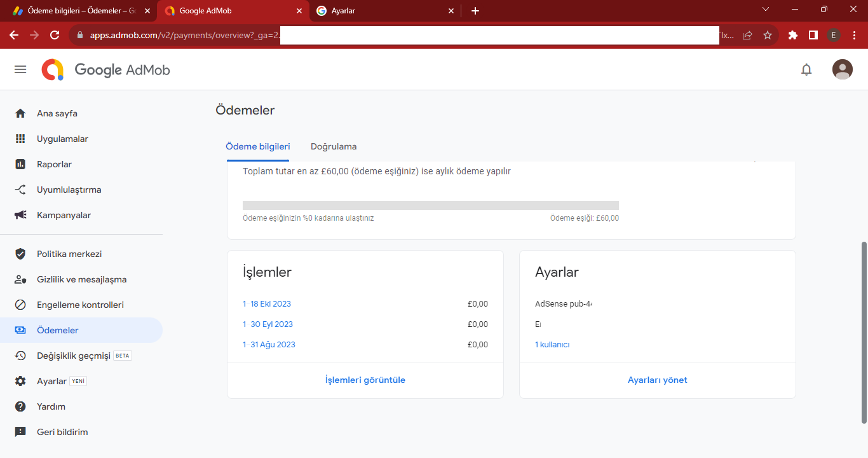Click the Ödeme eşiği: £60,00 label
The height and width of the screenshot is (458, 868).
[x=585, y=218]
